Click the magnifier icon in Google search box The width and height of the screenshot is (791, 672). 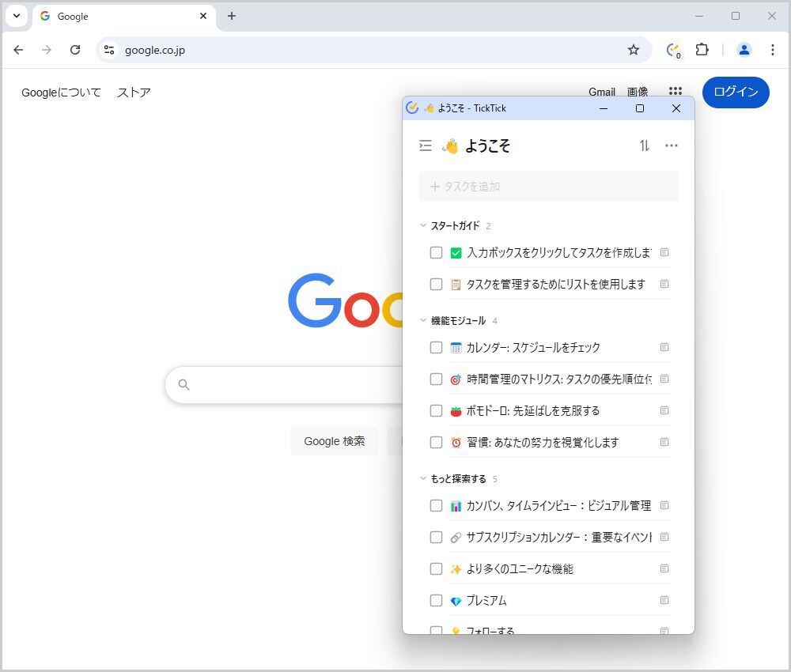[x=184, y=385]
